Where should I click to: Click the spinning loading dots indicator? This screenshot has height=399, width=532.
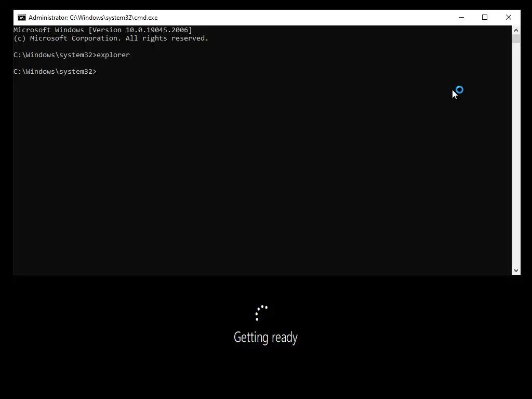coord(262,313)
